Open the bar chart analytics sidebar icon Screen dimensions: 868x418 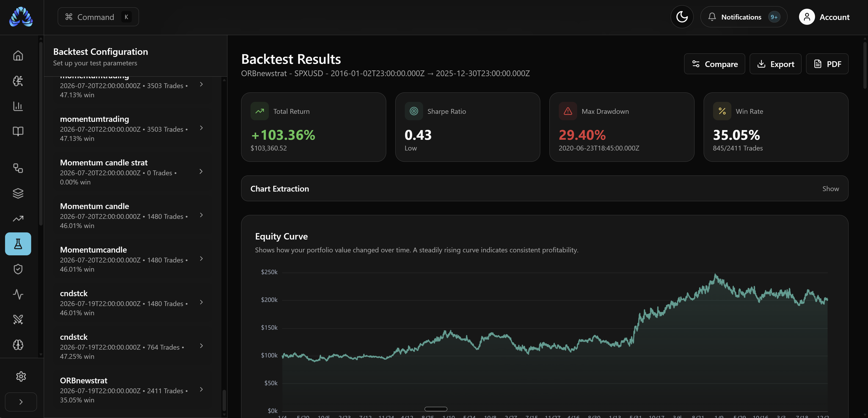coord(18,106)
